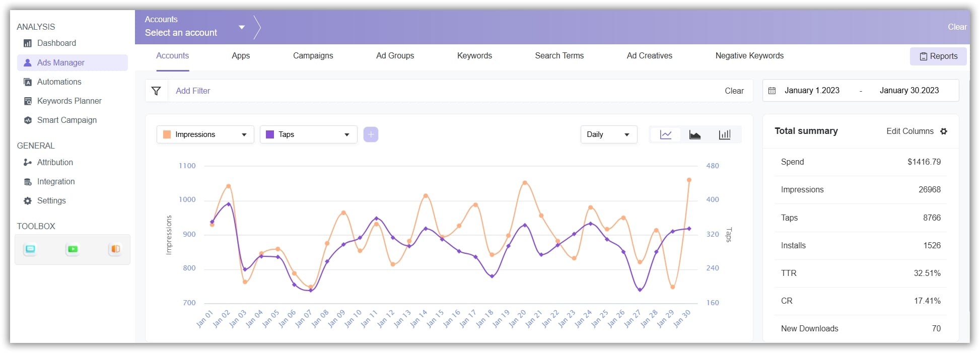The image size is (980, 353).
Task: Open Keywords Planner in sidebar
Action: click(69, 101)
